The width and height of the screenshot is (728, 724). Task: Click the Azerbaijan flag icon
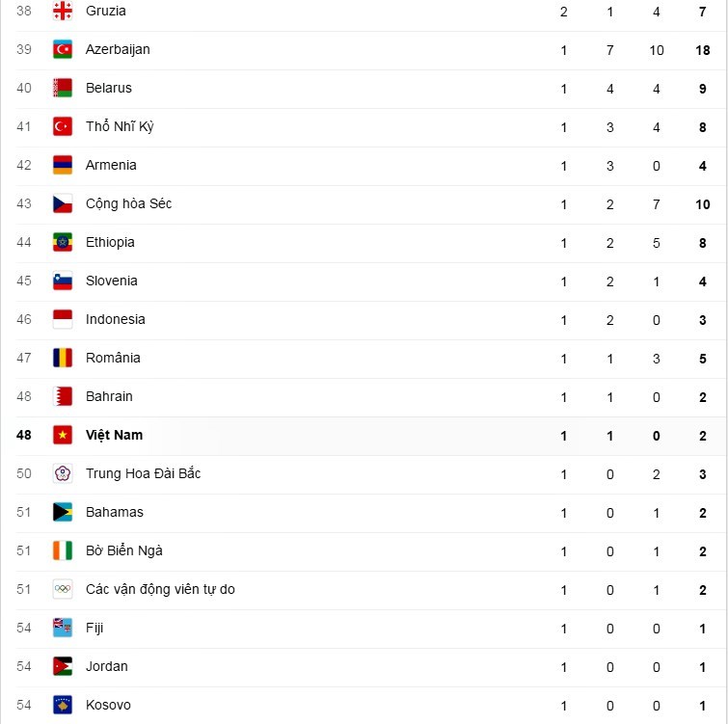pos(63,49)
